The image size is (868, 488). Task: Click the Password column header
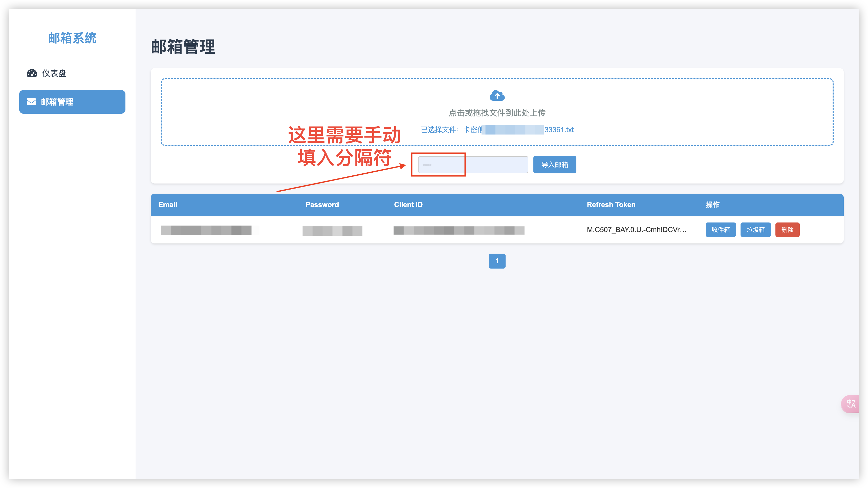(322, 205)
